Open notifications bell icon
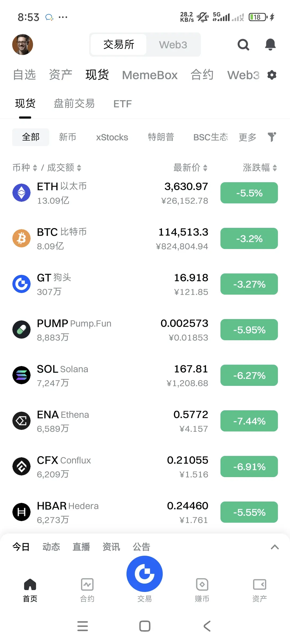 point(270,45)
